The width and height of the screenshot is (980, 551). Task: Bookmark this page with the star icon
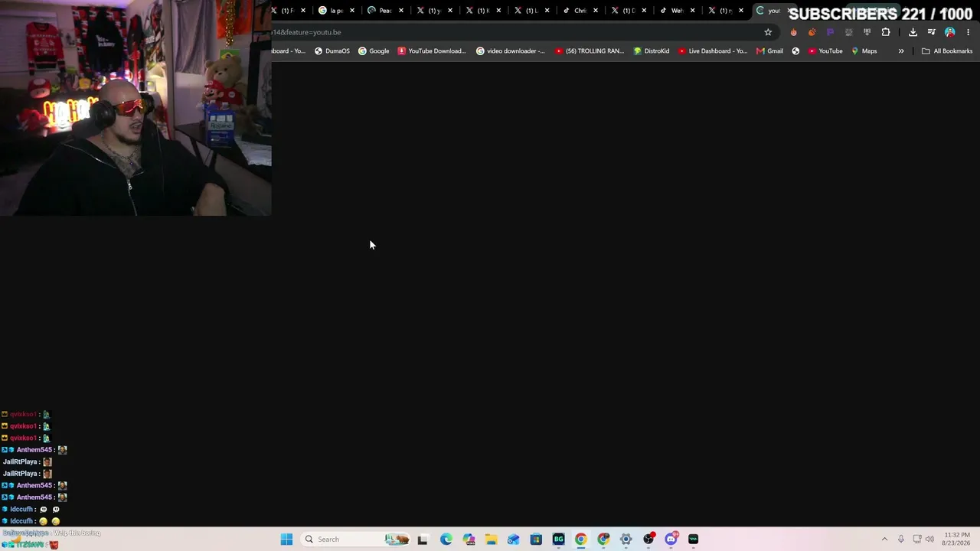[x=768, y=32]
